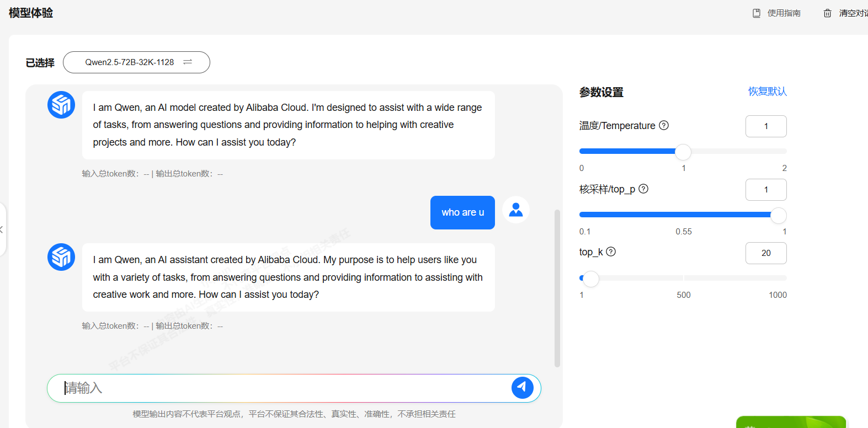Click the top_k slider handle
Image resolution: width=868 pixels, height=428 pixels.
(x=591, y=279)
